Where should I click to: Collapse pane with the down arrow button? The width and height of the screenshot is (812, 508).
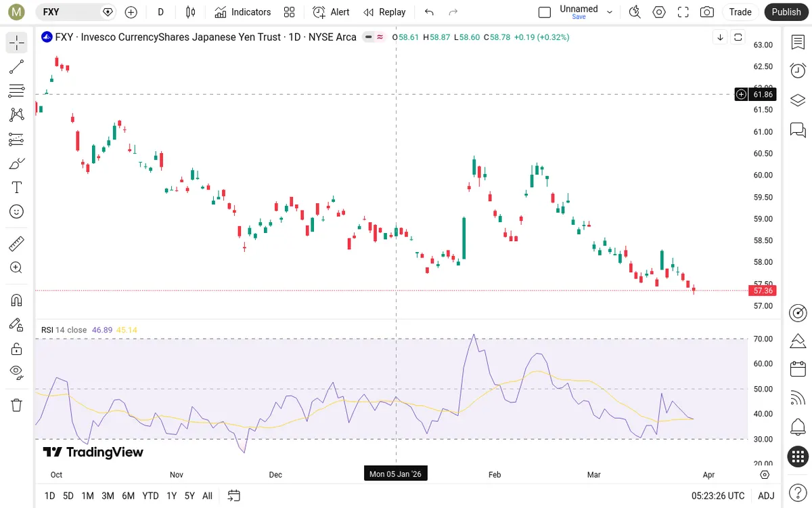pyautogui.click(x=720, y=37)
